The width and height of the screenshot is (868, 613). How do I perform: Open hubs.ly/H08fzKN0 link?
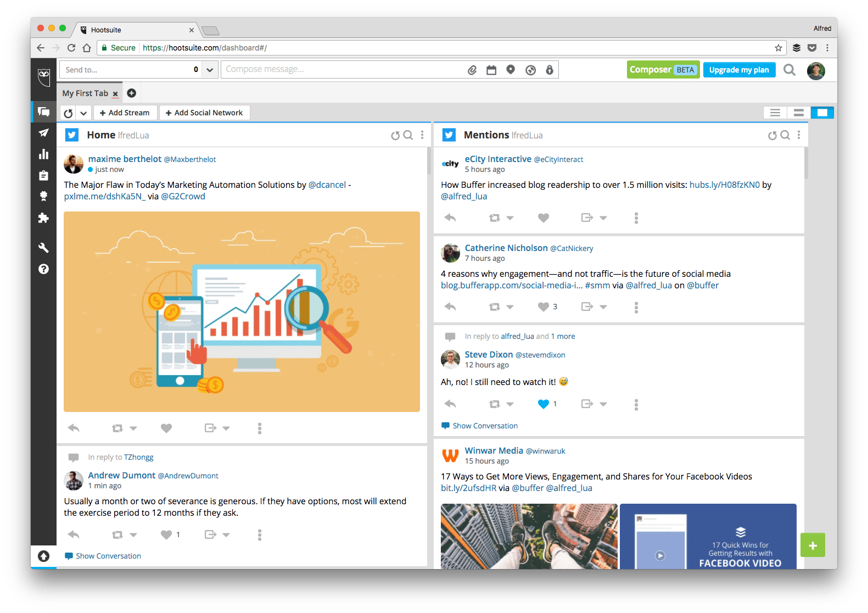coord(725,185)
